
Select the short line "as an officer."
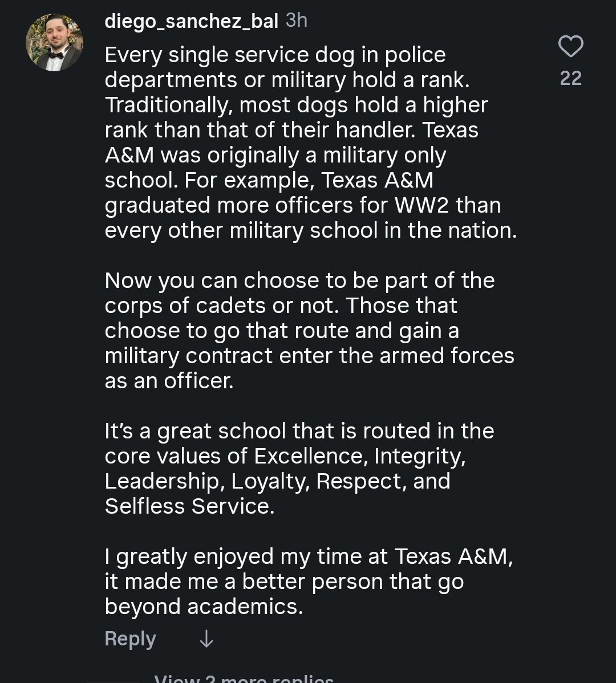point(169,381)
